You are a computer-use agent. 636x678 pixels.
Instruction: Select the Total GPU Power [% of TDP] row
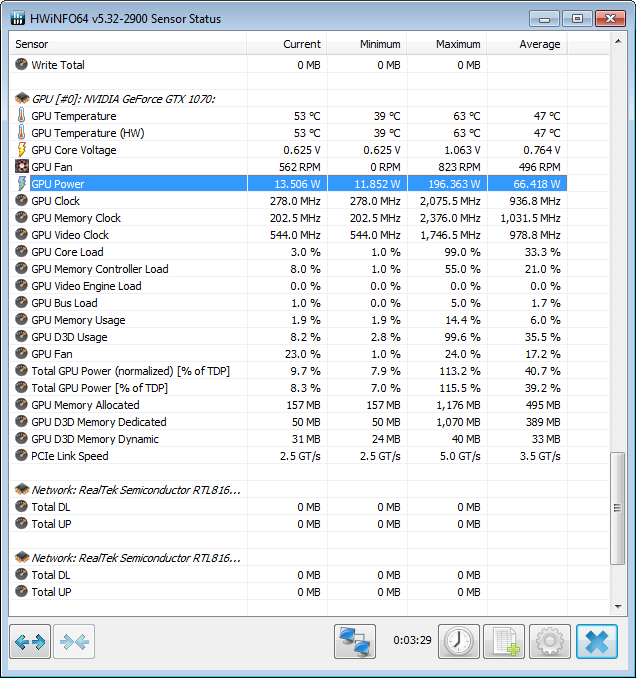click(288, 388)
